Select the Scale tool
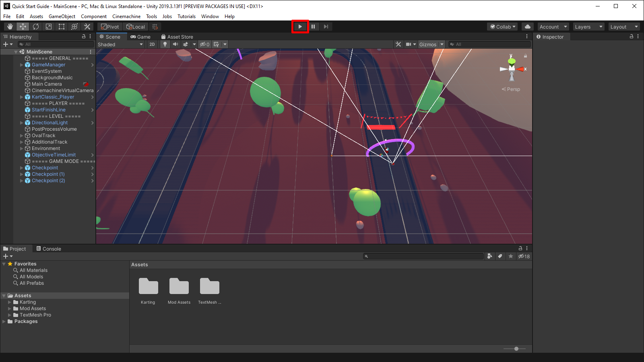The image size is (644, 362). point(48,27)
